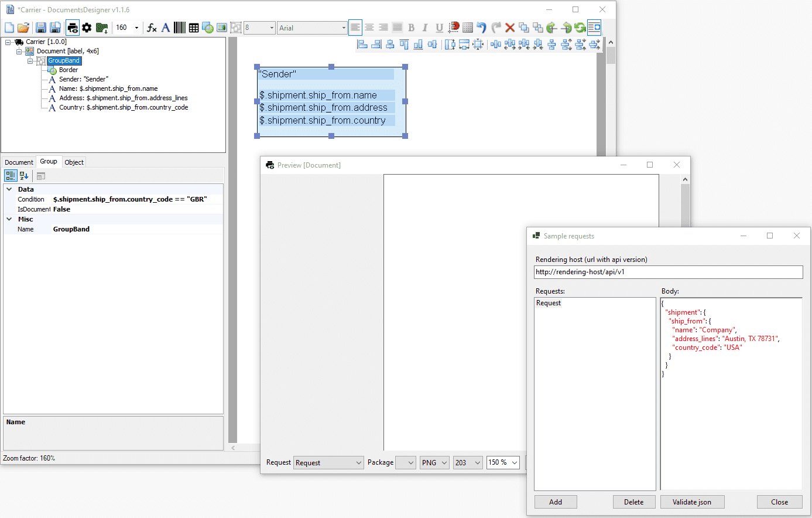Viewport: 812px width, 518px height.
Task: Select the Border item in the tree
Action: click(68, 70)
